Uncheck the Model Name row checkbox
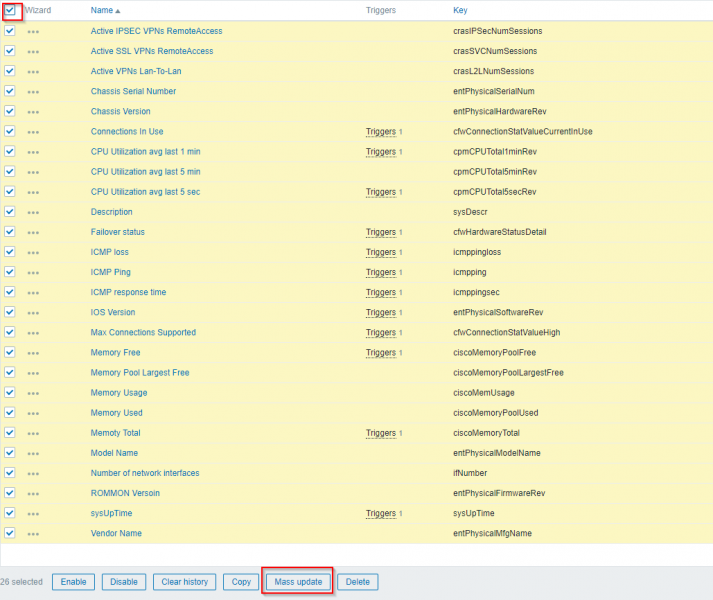 pyautogui.click(x=10, y=453)
